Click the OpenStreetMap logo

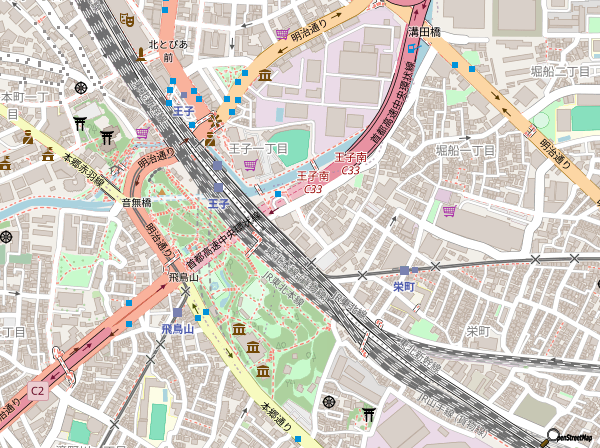[568, 437]
